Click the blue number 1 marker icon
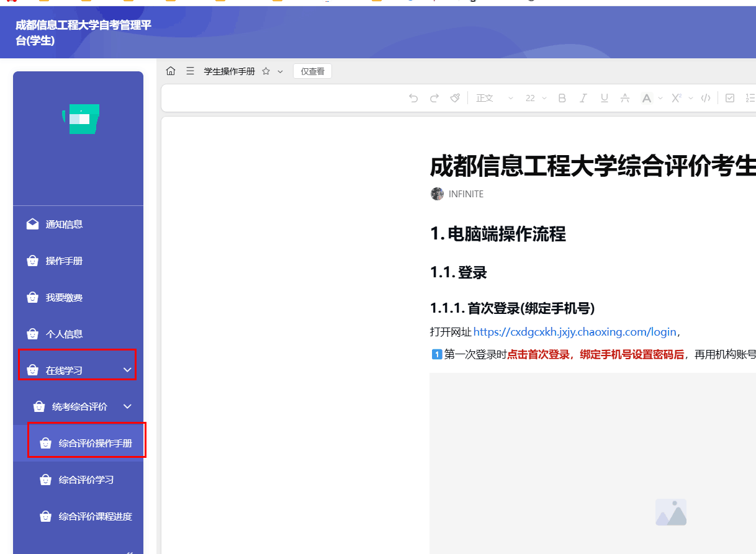Screen dimensions: 756x554 click(436, 354)
